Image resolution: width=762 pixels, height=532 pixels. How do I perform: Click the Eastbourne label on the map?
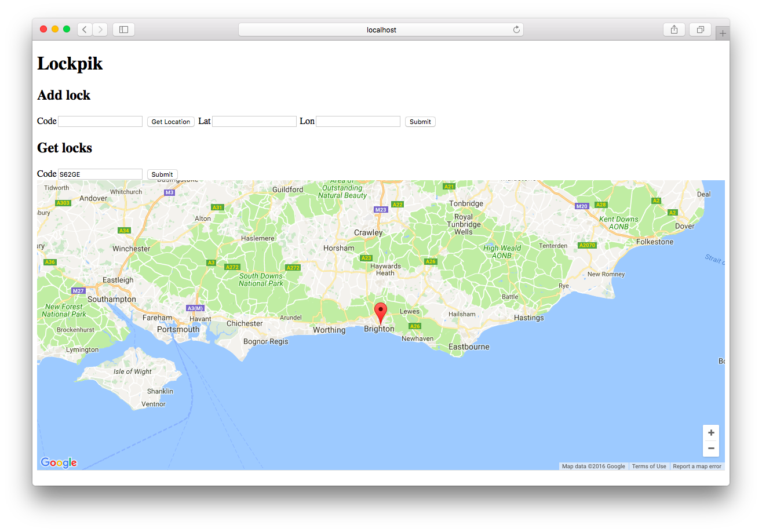(469, 347)
